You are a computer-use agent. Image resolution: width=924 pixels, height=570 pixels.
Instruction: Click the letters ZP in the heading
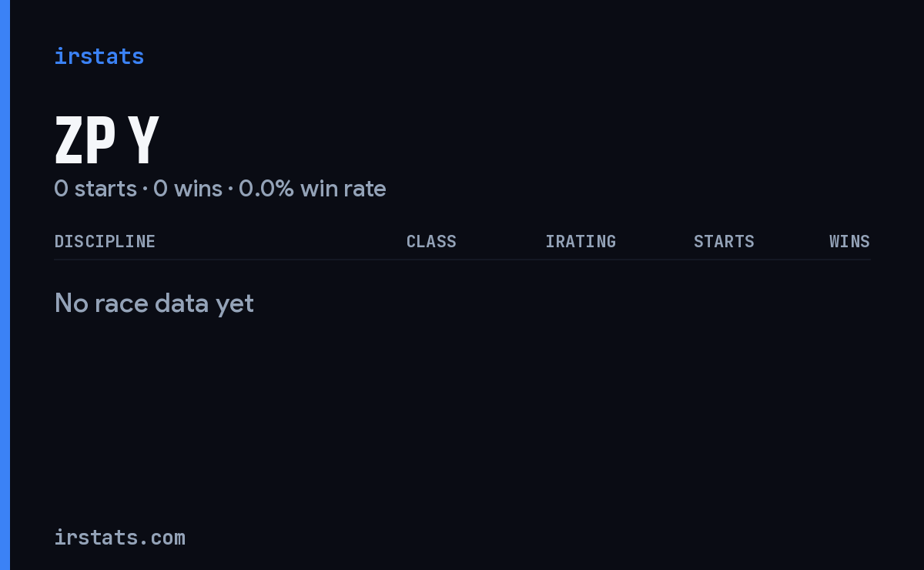coord(85,140)
